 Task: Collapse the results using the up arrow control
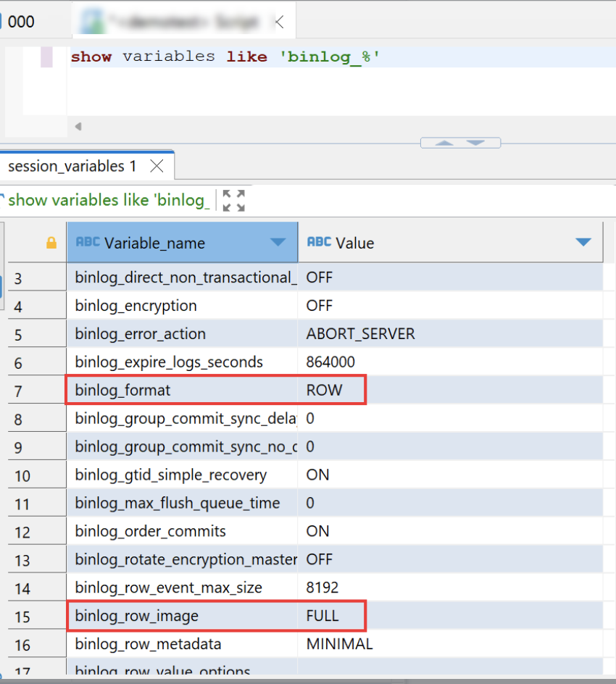click(445, 142)
